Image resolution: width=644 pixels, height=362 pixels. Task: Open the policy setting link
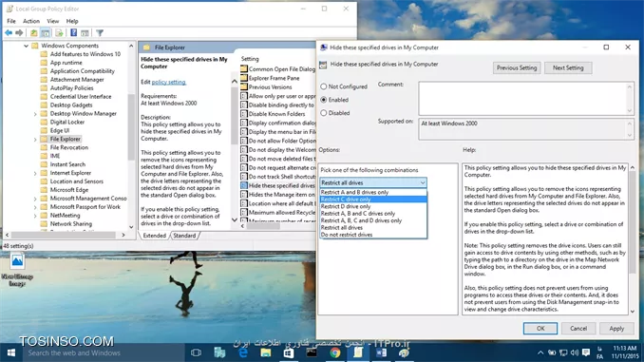tap(169, 82)
